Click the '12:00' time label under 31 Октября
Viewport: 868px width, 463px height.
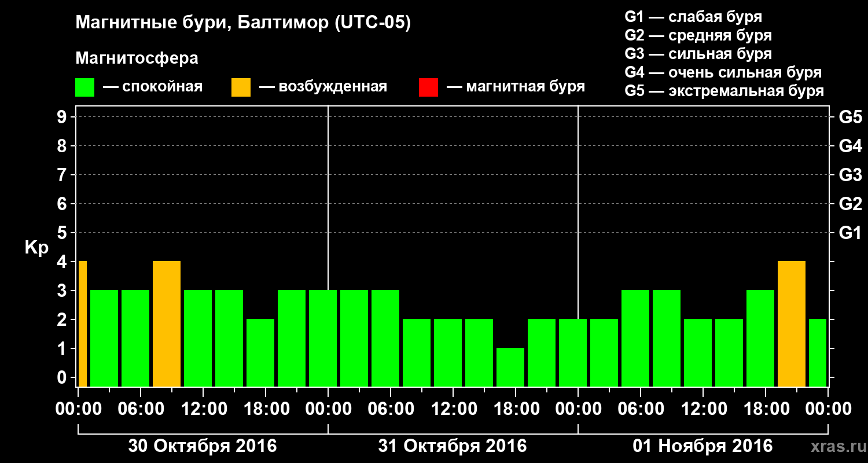click(455, 410)
